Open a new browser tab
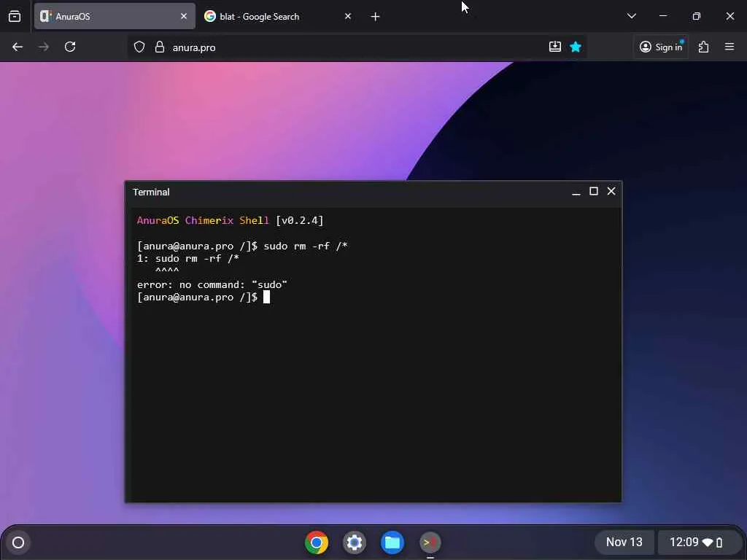 (x=376, y=17)
